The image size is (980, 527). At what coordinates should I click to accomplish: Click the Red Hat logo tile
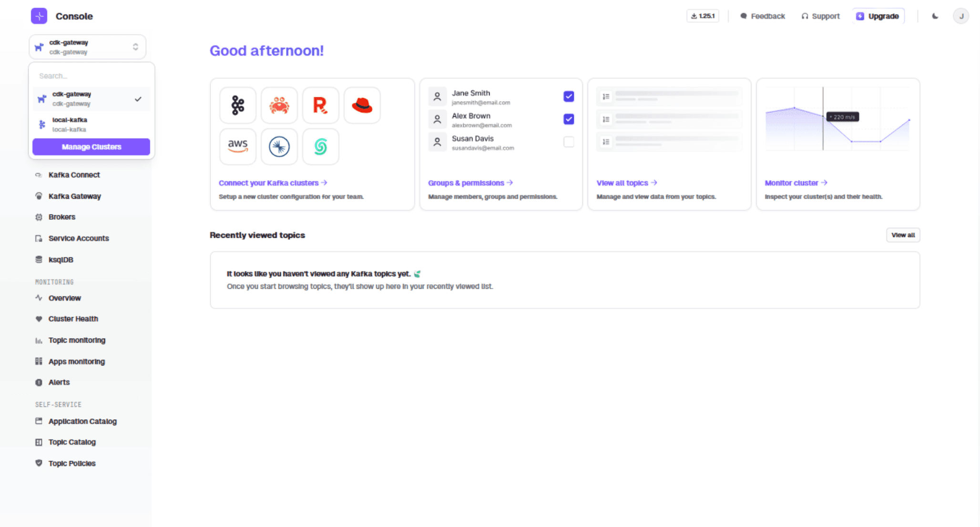(x=362, y=105)
